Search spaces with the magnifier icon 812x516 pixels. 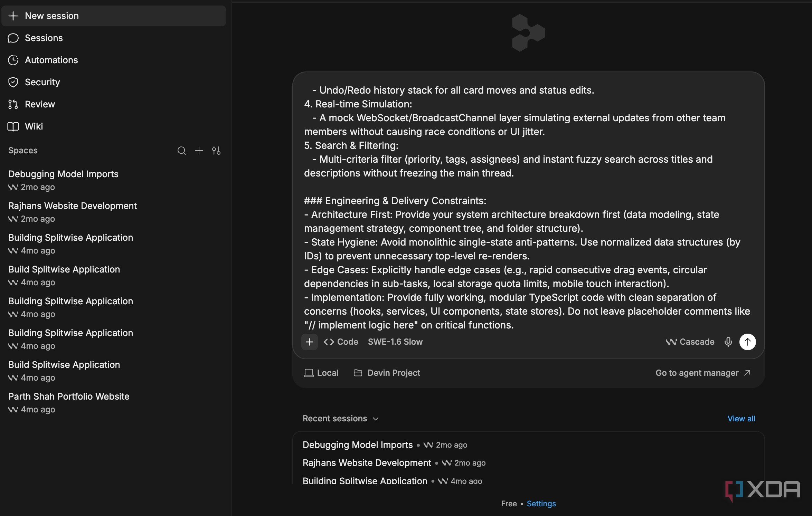click(181, 151)
